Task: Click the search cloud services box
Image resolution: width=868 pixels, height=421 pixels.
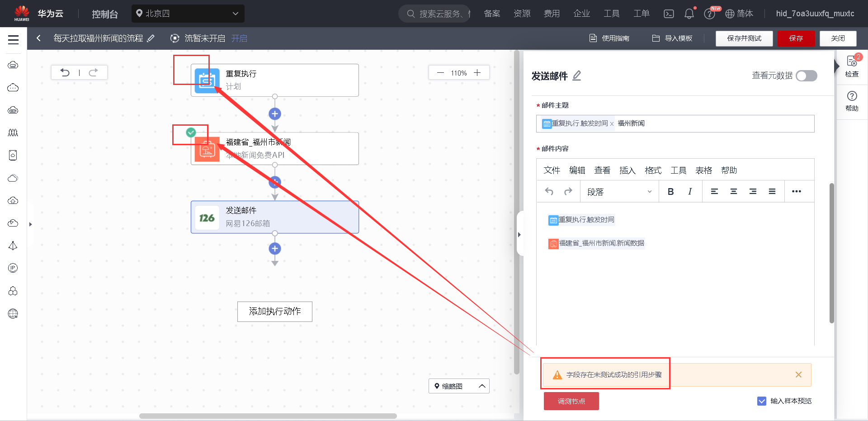Action: coord(434,14)
